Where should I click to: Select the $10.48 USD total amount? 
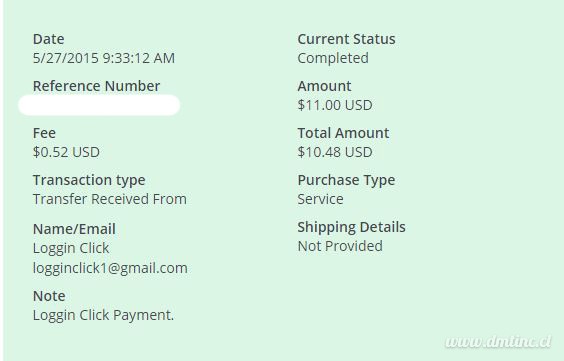pos(335,152)
